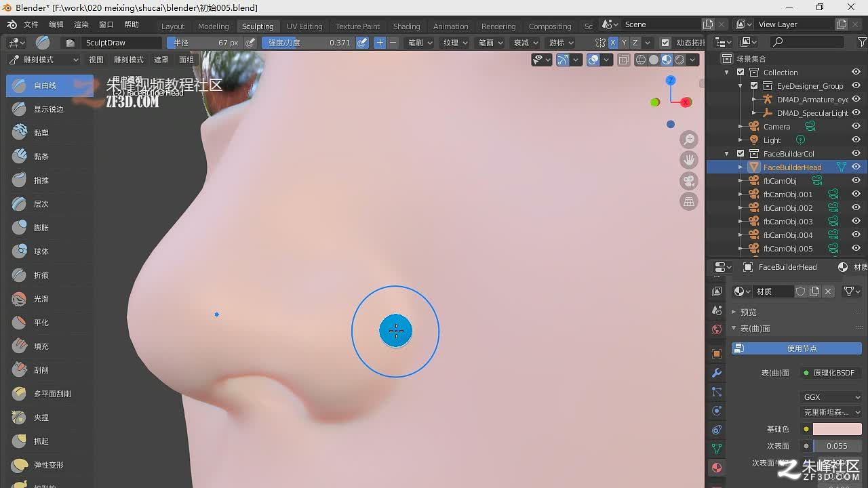This screenshot has width=868, height=488.
Task: Select the 填充 fill brush
Action: (x=50, y=346)
